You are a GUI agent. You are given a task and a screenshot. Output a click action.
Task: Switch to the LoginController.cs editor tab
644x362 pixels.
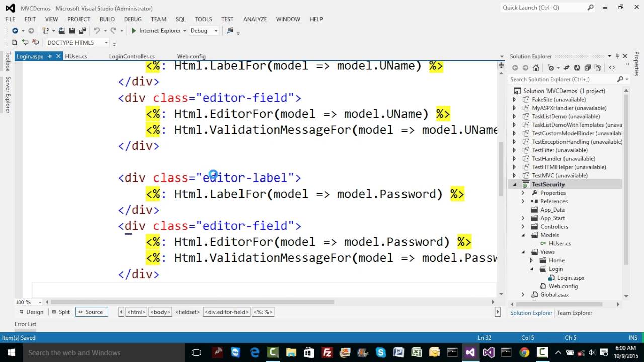pyautogui.click(x=132, y=56)
